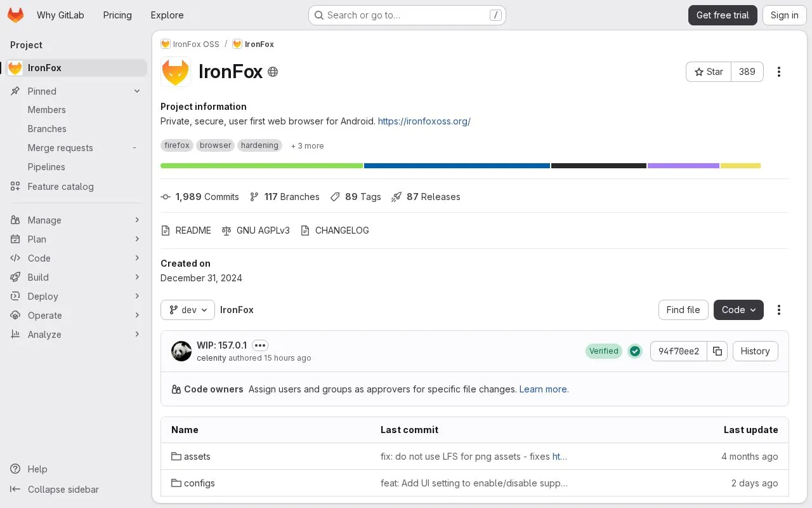Expand the Build section chevron
Image resolution: width=812 pixels, height=508 pixels.
[x=137, y=277]
